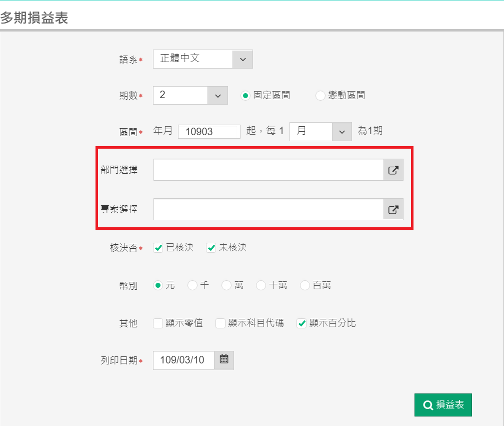Enable the 顯示科目代碼 checkbox

[x=220, y=323]
